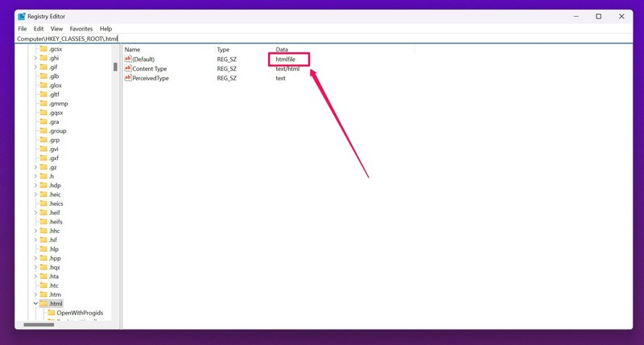Click the tree pane horizontal scrollbar thumb
The width and height of the screenshot is (644, 345).
coord(39,324)
